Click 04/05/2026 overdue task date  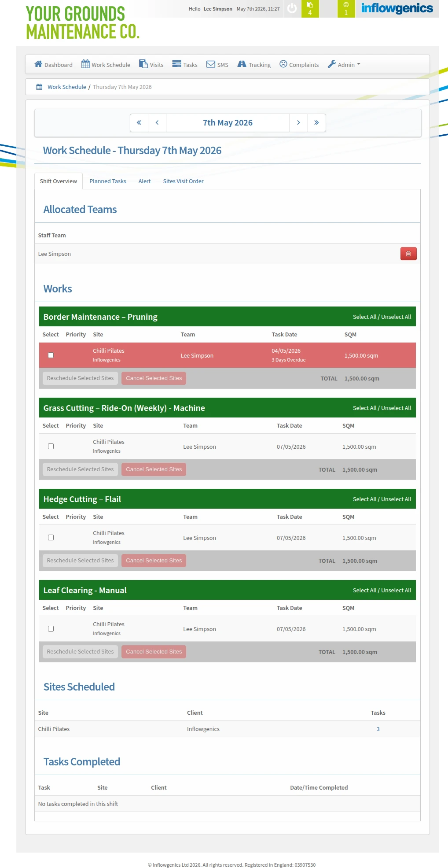coord(286,351)
